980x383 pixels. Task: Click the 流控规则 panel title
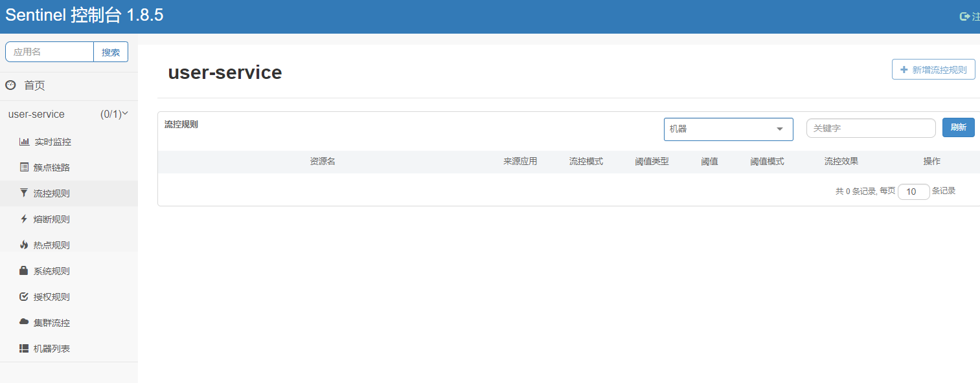(x=181, y=124)
